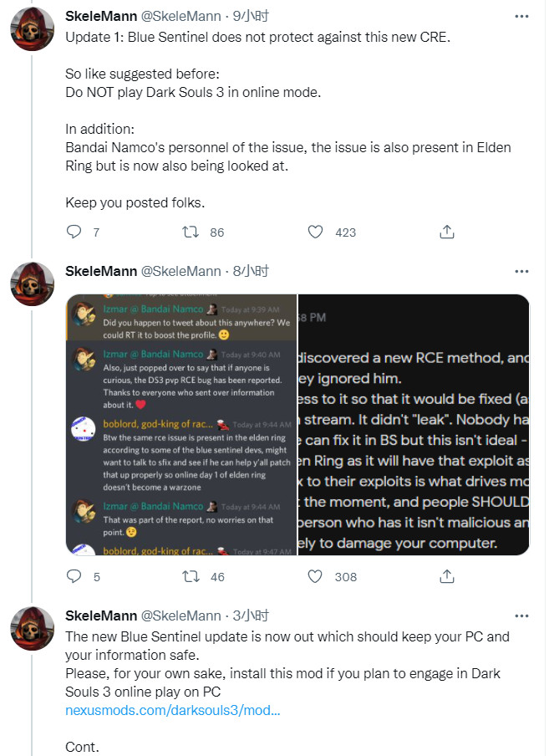Click SkeleMann avatar on the second tweet

[x=32, y=284]
